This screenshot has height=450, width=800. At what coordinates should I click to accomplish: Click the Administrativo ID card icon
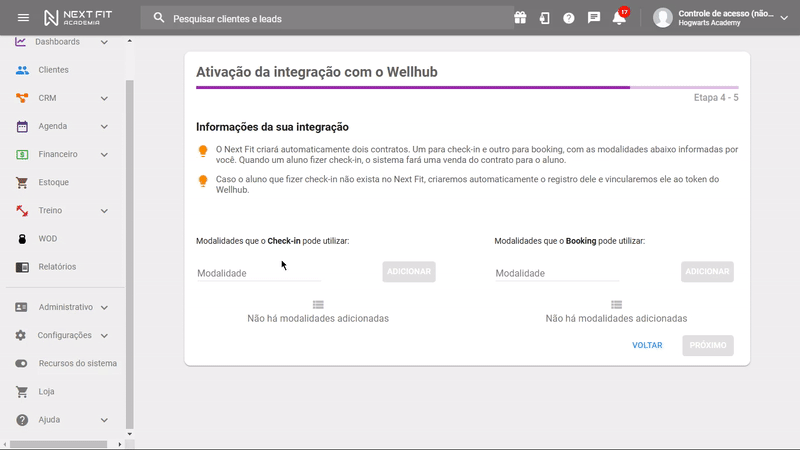tap(21, 307)
